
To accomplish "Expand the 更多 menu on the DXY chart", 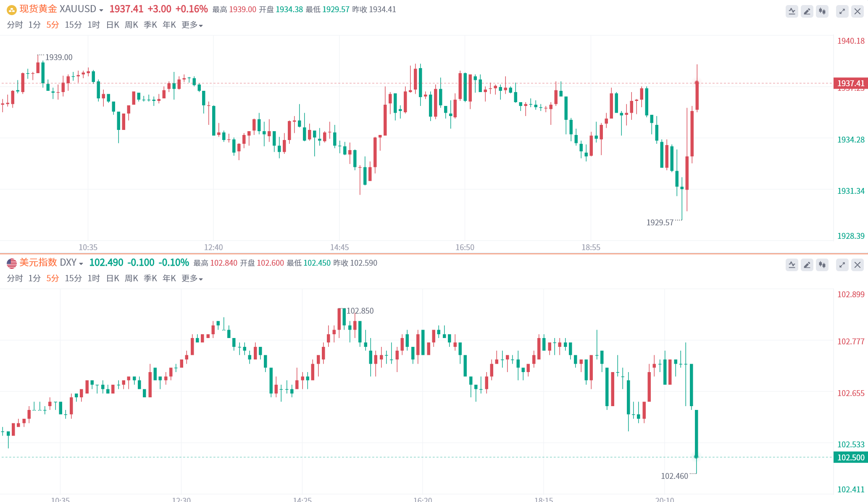I will click(x=192, y=278).
